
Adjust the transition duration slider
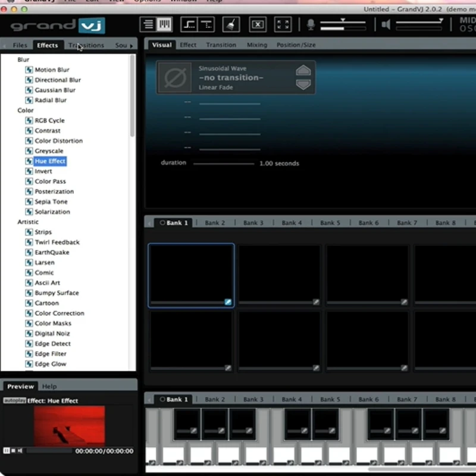point(223,164)
